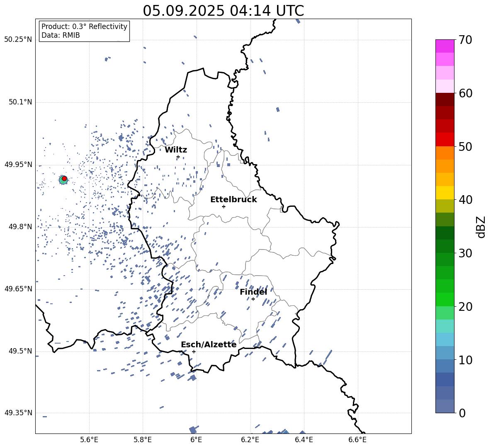Click the 6.4°E longitude label
491x448 pixels.
tap(304, 440)
